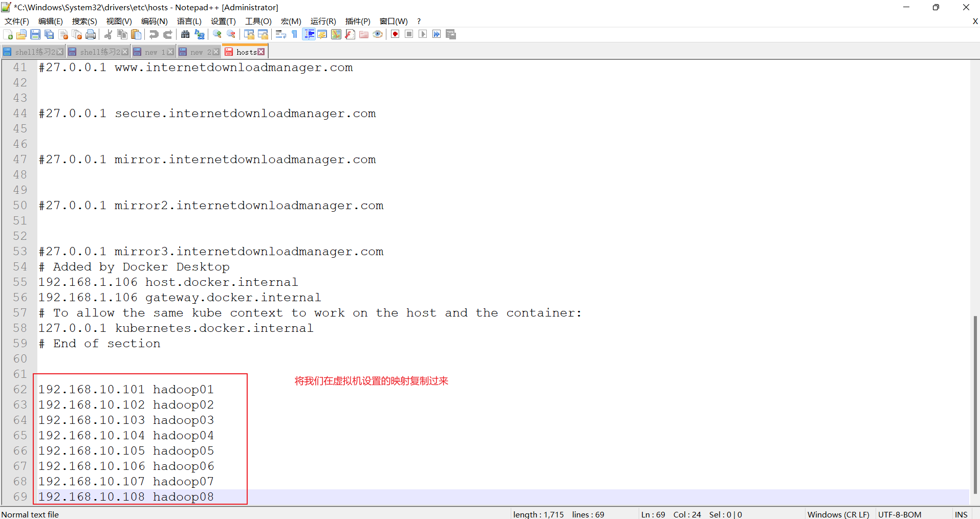Open the 插件(P) menu

358,21
